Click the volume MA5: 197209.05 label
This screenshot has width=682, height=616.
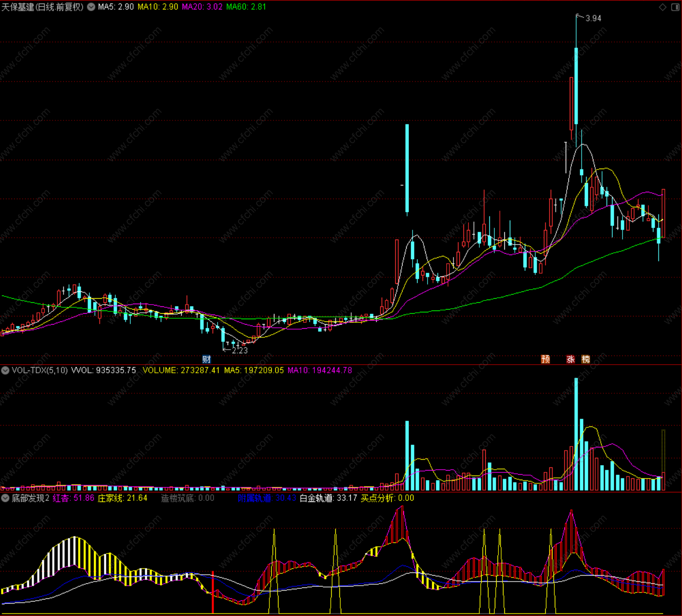pos(254,371)
